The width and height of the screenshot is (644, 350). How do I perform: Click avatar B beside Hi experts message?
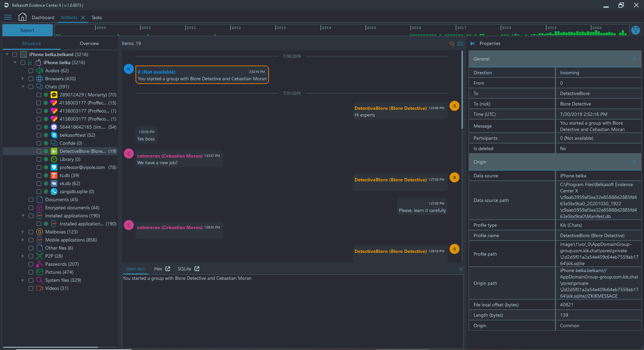pyautogui.click(x=454, y=106)
